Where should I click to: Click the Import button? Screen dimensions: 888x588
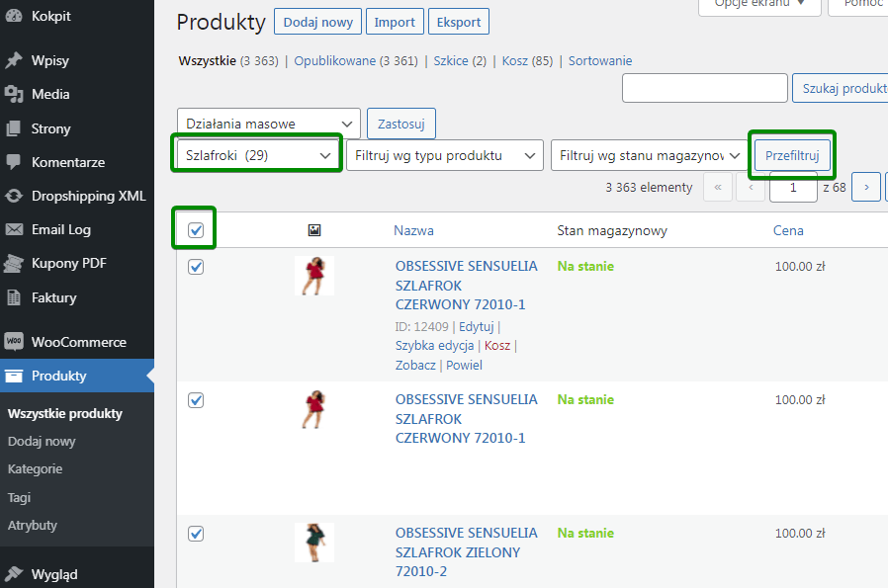(395, 22)
